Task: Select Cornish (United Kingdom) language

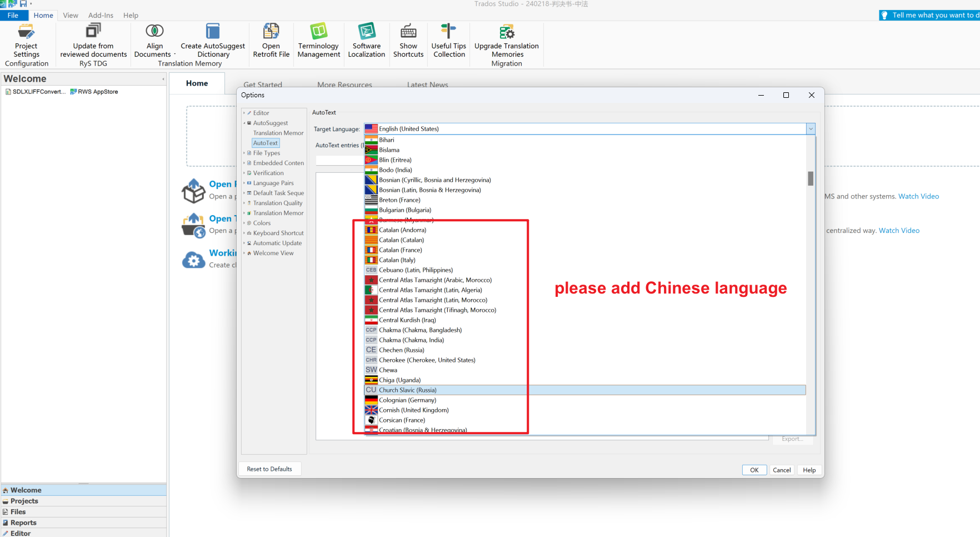Action: point(585,410)
